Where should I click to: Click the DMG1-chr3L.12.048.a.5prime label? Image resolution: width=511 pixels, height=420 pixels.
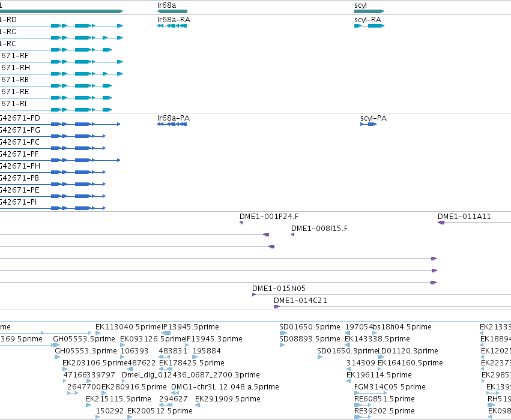(x=225, y=387)
